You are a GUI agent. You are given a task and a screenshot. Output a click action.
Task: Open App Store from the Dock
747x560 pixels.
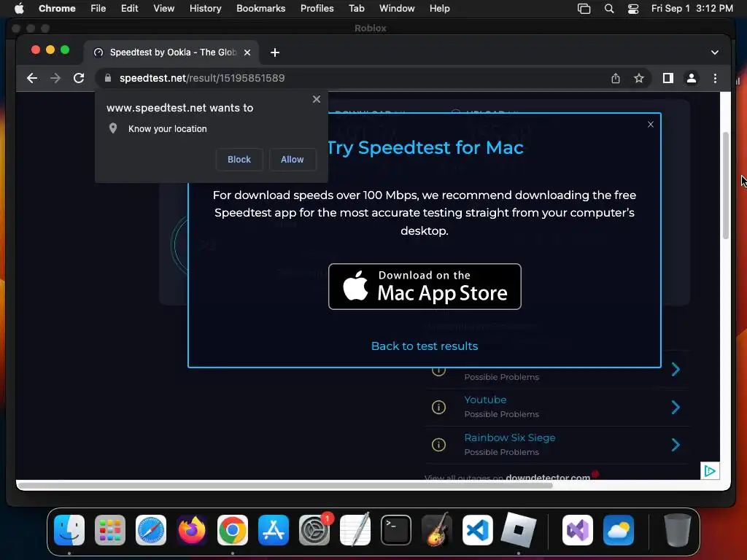274,530
